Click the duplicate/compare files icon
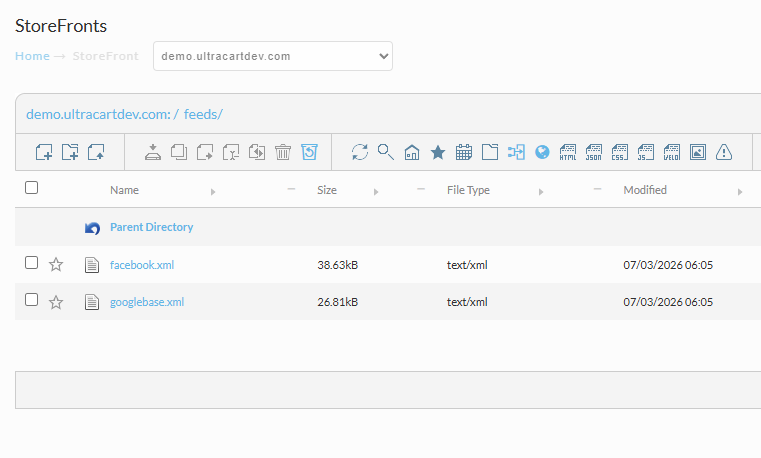The height and width of the screenshot is (458, 761). pyautogui.click(x=257, y=152)
